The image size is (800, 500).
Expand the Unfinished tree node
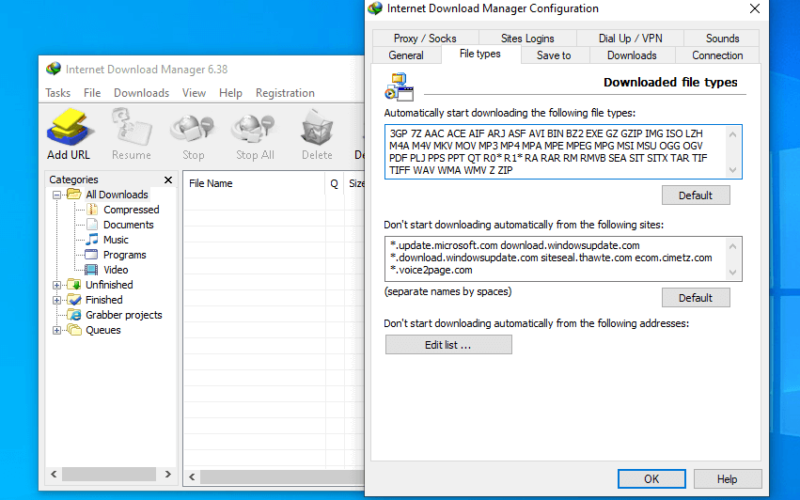pos(57,285)
